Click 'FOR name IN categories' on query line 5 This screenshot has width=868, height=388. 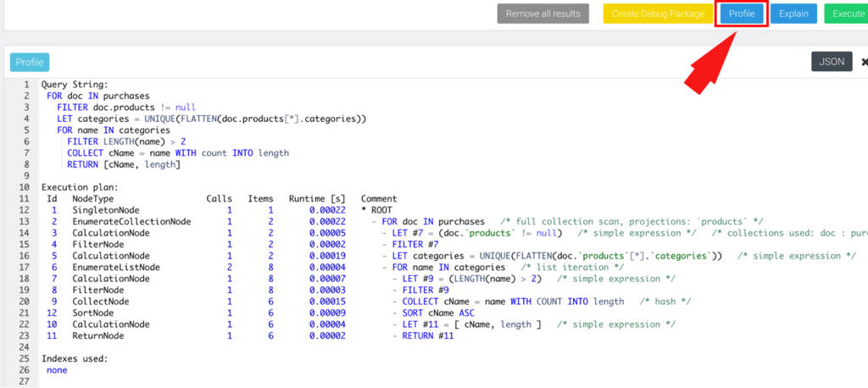tap(114, 130)
